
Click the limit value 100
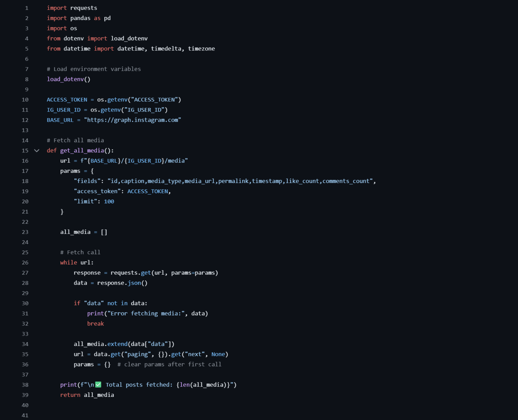click(x=109, y=201)
